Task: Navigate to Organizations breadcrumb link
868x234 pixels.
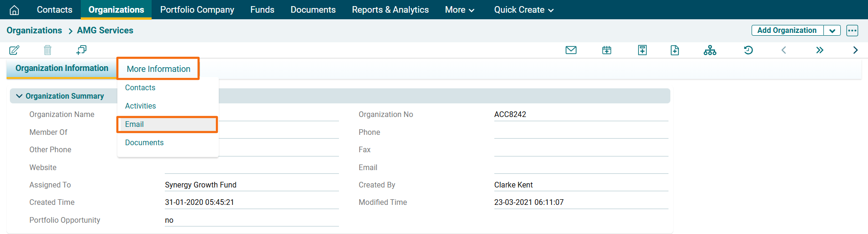Action: pyautogui.click(x=34, y=31)
